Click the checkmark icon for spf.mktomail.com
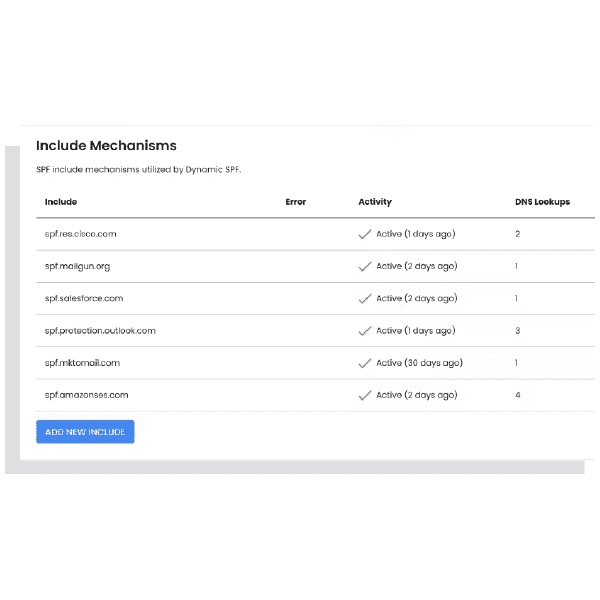The height and width of the screenshot is (600, 600). 365,363
